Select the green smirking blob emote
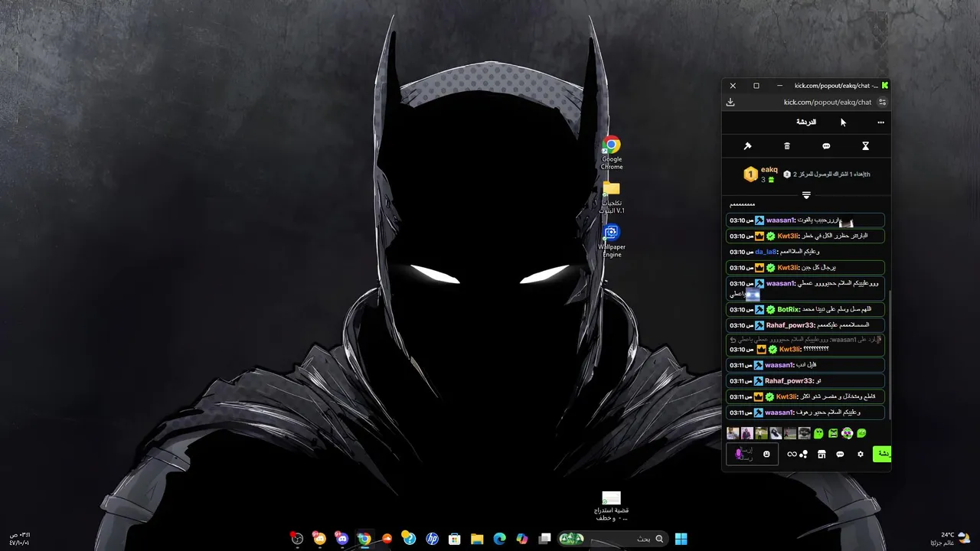 (x=861, y=433)
